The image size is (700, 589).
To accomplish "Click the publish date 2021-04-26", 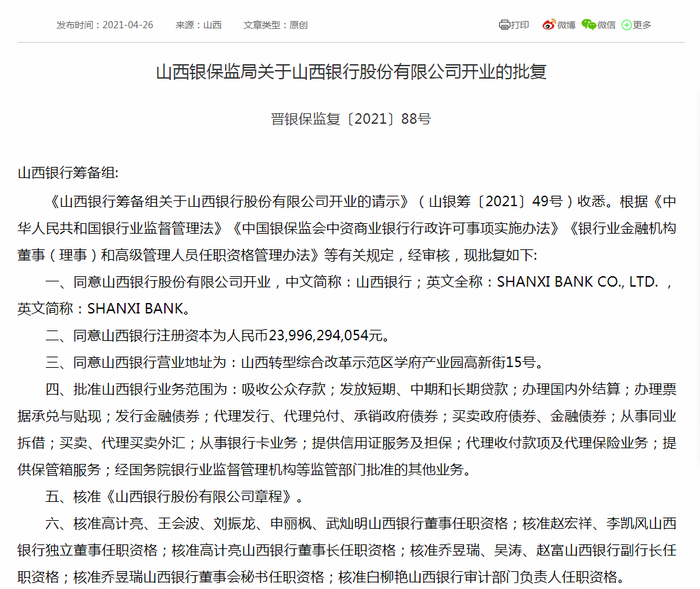I will click(x=128, y=25).
